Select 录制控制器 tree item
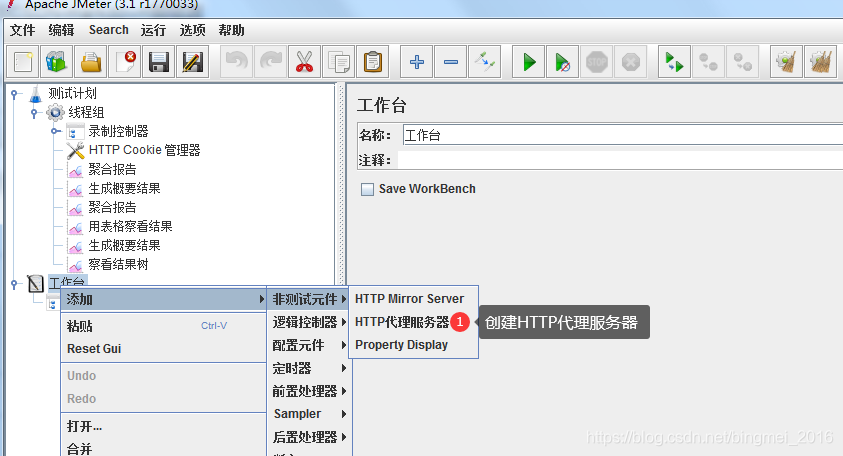The height and width of the screenshot is (456, 843). [x=118, y=131]
